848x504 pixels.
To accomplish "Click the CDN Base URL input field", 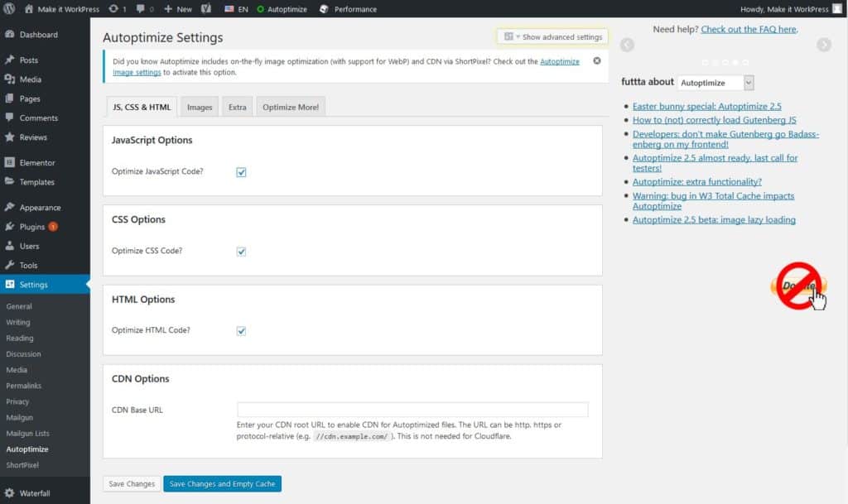I will pos(412,410).
